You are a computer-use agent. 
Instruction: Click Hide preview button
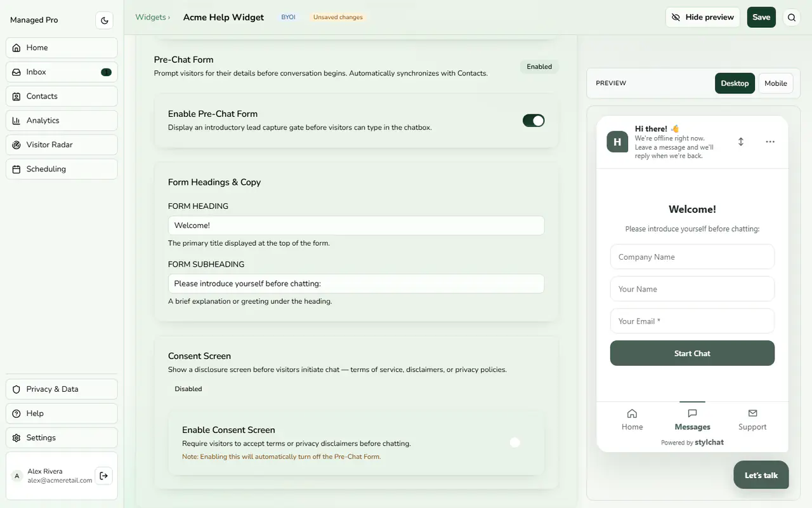tap(702, 17)
